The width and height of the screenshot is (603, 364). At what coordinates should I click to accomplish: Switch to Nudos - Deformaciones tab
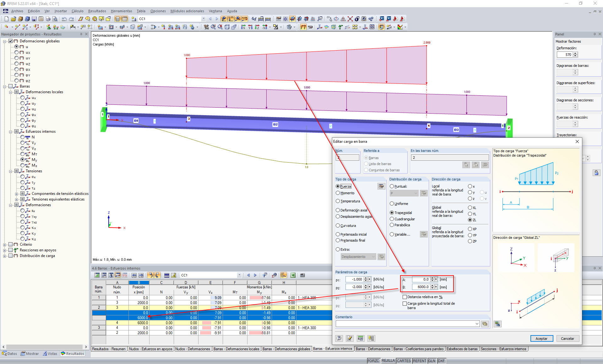point(193,349)
